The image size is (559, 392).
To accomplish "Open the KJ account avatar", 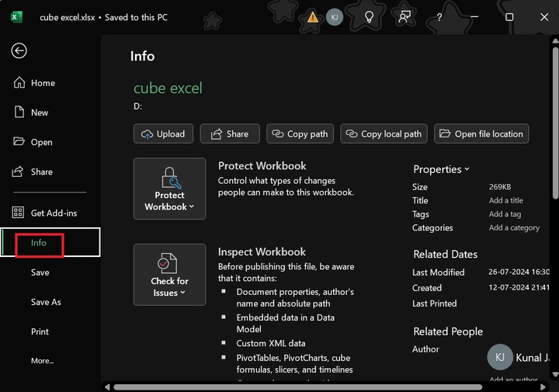I will pyautogui.click(x=335, y=16).
